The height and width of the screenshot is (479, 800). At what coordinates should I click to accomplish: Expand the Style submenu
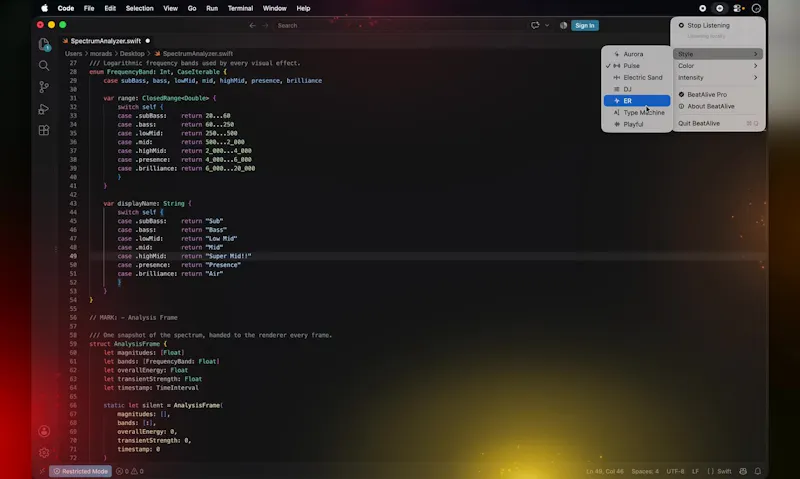coord(718,54)
